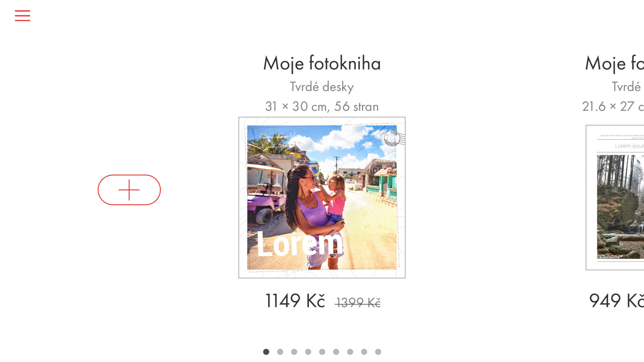
Task: Click the 31 × 30 cm, 56 stran text
Action: point(322,107)
